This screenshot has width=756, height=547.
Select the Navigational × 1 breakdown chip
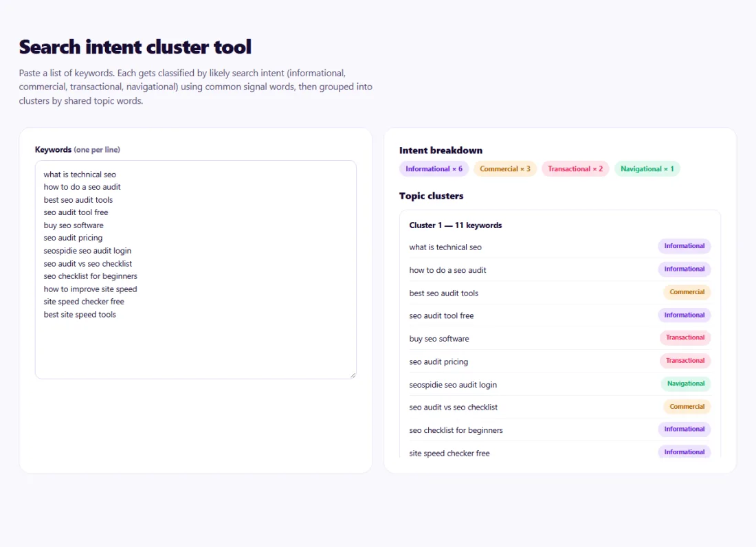(647, 168)
